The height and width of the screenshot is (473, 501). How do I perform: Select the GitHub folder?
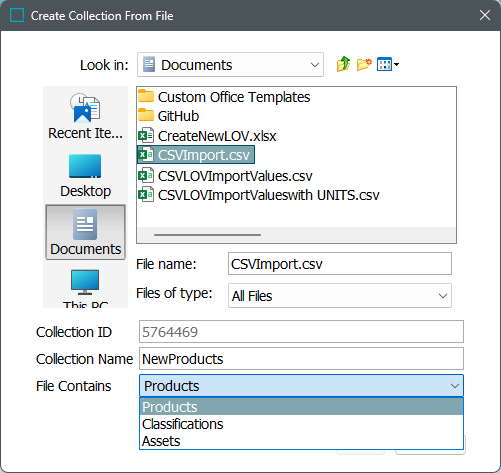coord(168,116)
